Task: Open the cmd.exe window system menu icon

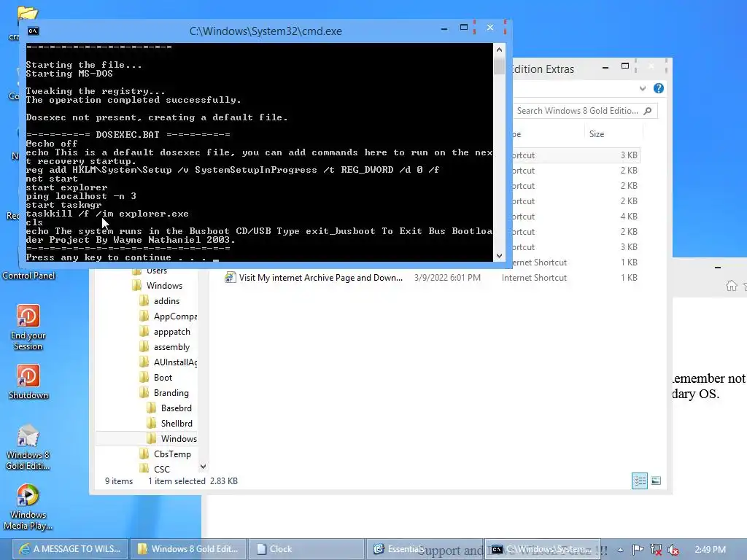Action: (33, 31)
